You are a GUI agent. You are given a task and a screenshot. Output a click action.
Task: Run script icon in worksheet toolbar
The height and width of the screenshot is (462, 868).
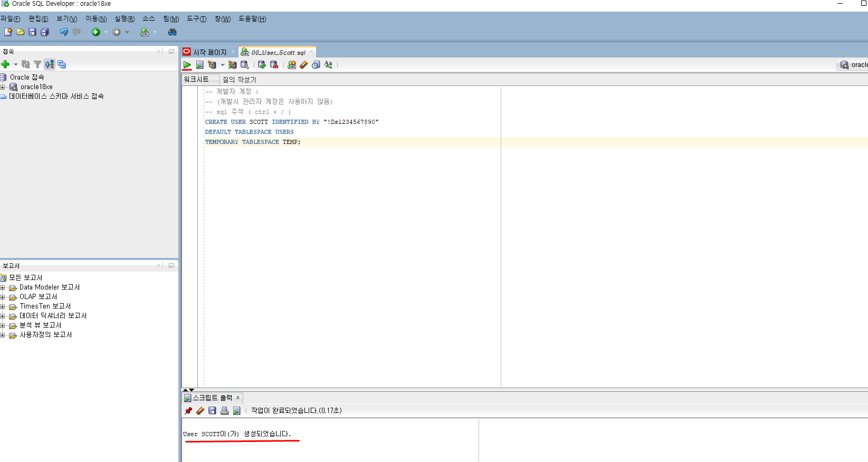coord(199,65)
